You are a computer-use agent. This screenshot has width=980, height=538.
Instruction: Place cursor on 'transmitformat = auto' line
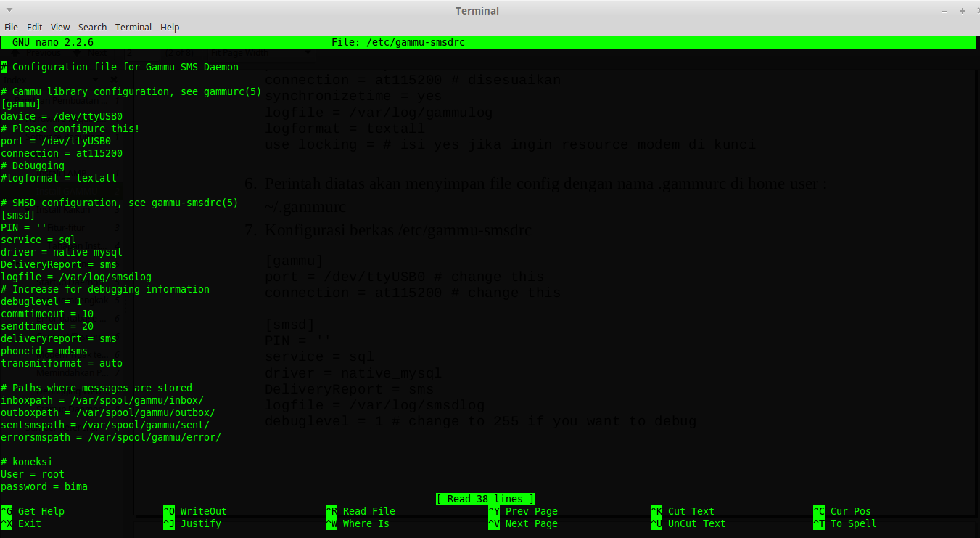(62, 363)
